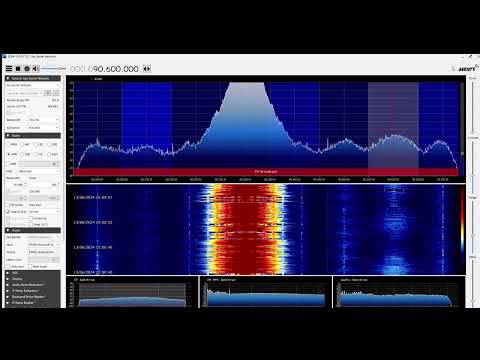
Task: Select the NFM demodulation mode
Action: click(x=12, y=144)
